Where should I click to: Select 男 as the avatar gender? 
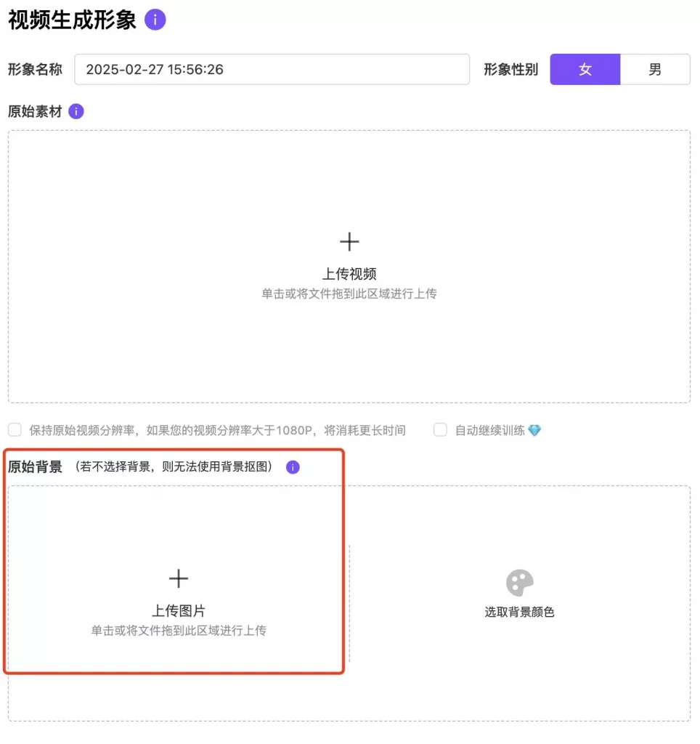[655, 70]
